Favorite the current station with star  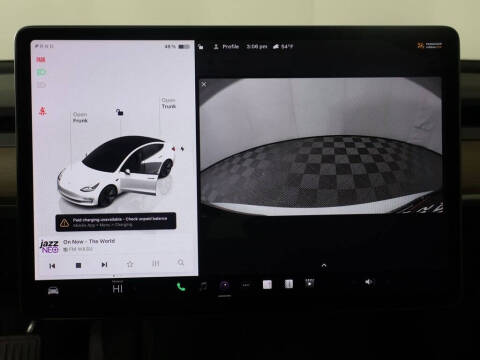[130, 264]
